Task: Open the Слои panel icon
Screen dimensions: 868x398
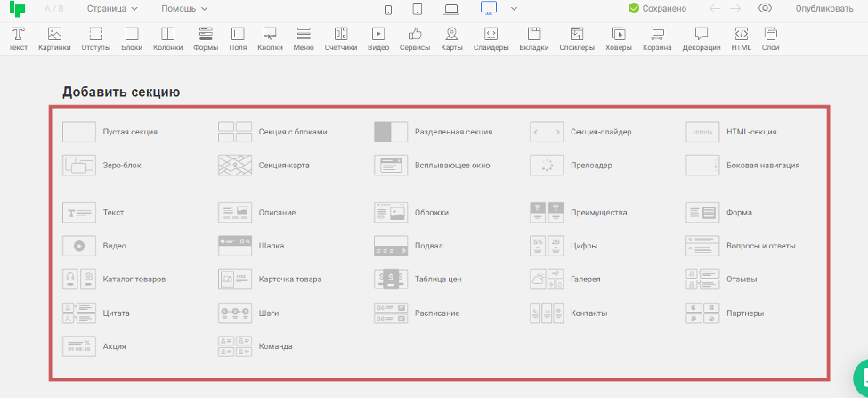Action: [x=770, y=39]
